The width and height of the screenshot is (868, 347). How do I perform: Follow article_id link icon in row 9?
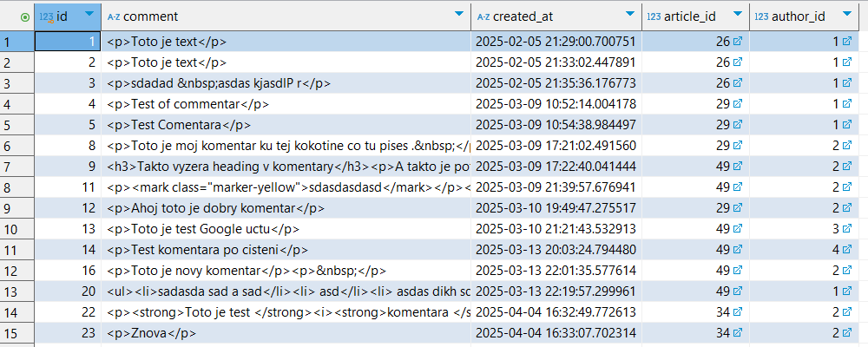click(x=738, y=208)
